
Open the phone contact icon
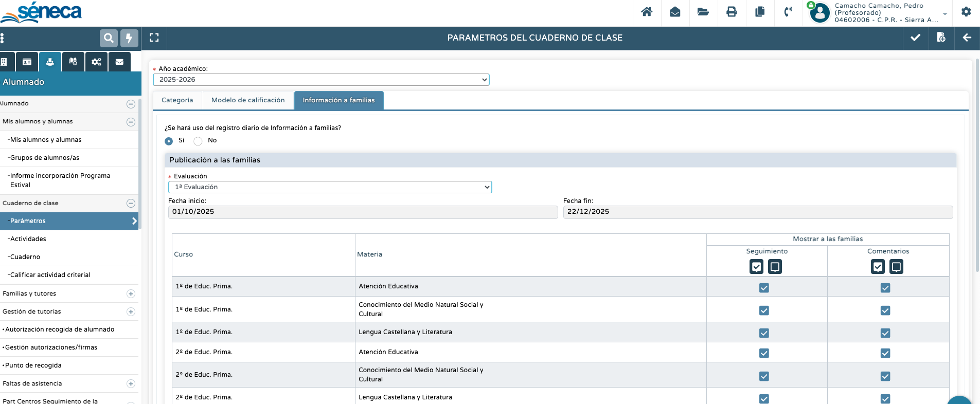[x=788, y=12]
